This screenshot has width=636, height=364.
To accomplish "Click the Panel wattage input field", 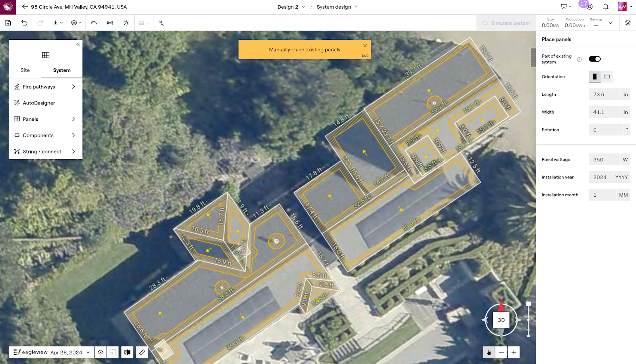I will 604,160.
